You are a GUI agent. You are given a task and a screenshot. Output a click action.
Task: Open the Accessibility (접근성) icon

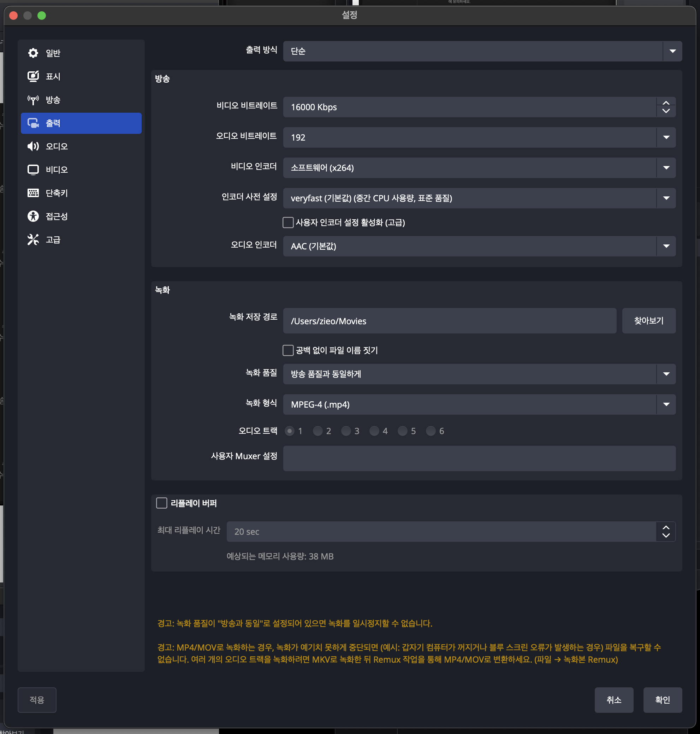coord(33,217)
